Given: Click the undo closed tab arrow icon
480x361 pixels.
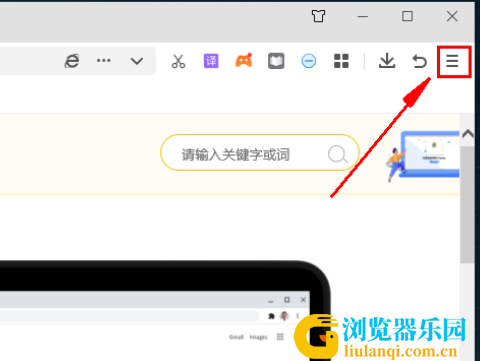Looking at the screenshot, I should pyautogui.click(x=419, y=61).
